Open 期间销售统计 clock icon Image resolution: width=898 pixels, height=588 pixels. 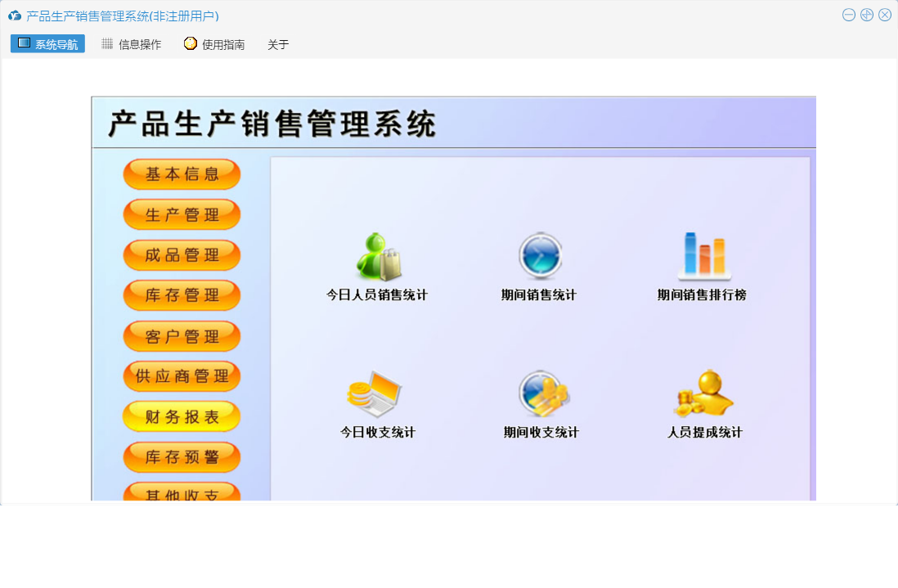click(540, 257)
